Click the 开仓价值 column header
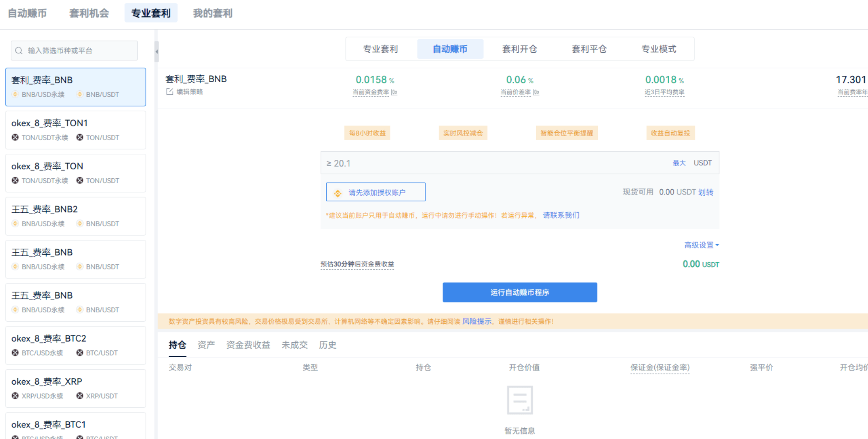This screenshot has height=439, width=868. 524,367
